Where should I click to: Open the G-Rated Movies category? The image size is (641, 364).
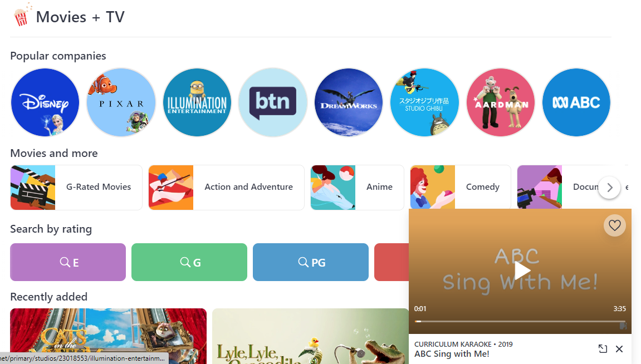pyautogui.click(x=76, y=188)
